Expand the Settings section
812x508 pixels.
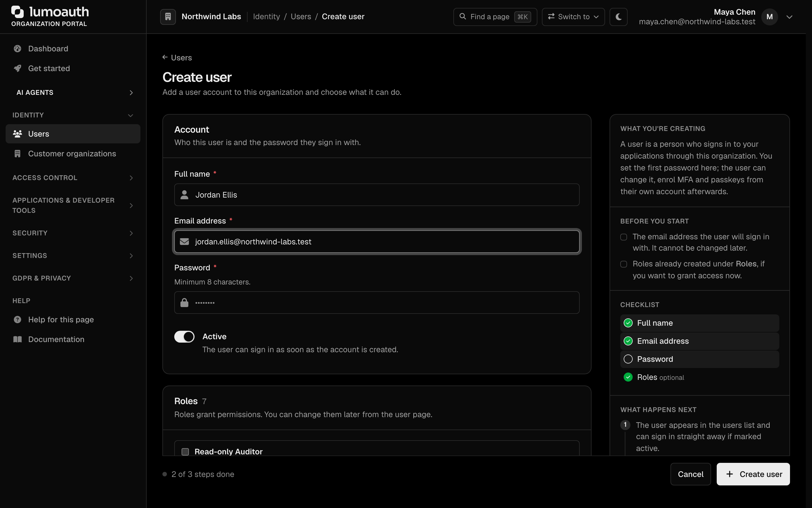coord(73,256)
